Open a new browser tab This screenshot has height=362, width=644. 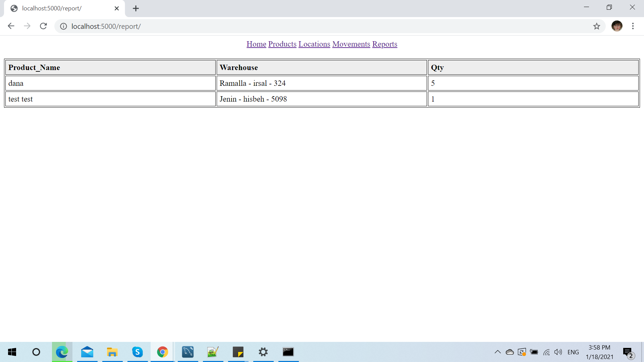(136, 8)
